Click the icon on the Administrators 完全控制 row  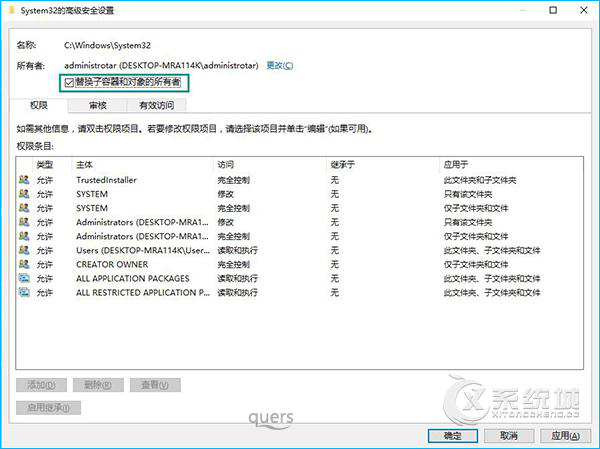click(x=24, y=236)
